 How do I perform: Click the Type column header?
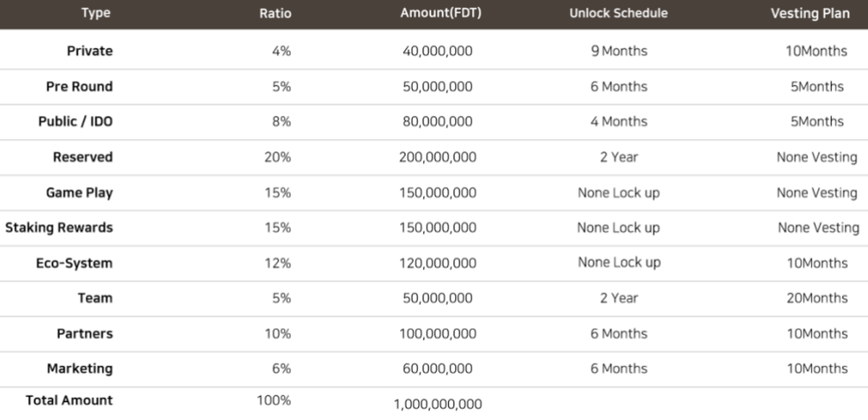coord(95,13)
